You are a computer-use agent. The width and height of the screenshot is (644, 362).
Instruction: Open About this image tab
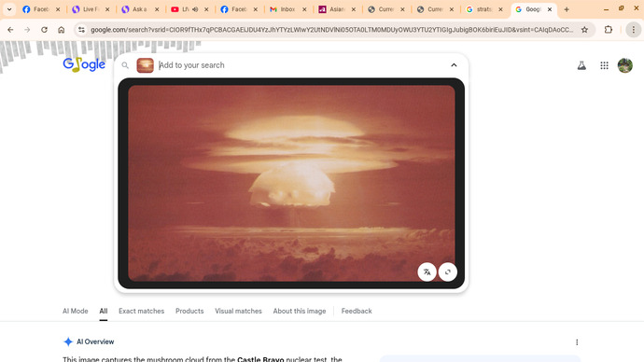300,311
